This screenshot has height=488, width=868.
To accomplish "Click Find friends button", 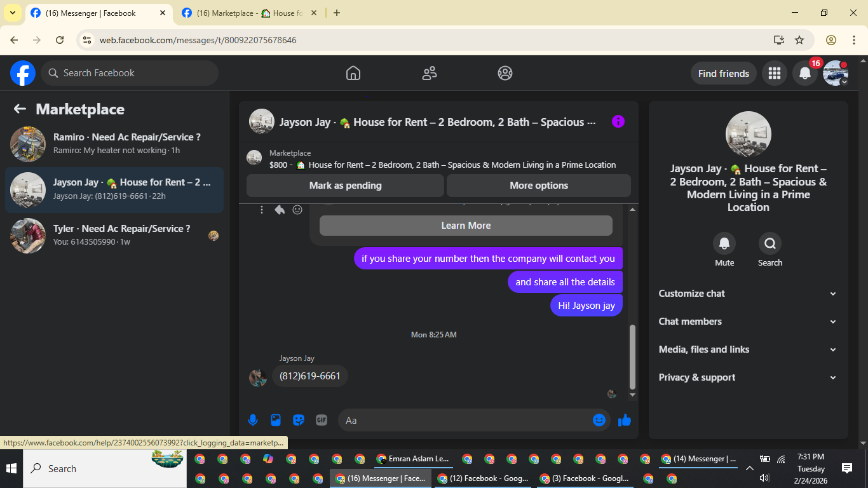I will click(724, 73).
